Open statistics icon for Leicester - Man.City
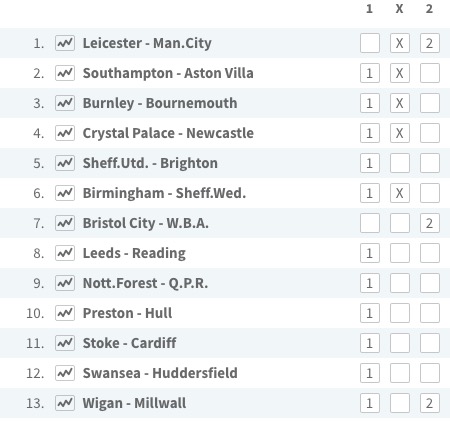450x424 pixels. [x=65, y=43]
